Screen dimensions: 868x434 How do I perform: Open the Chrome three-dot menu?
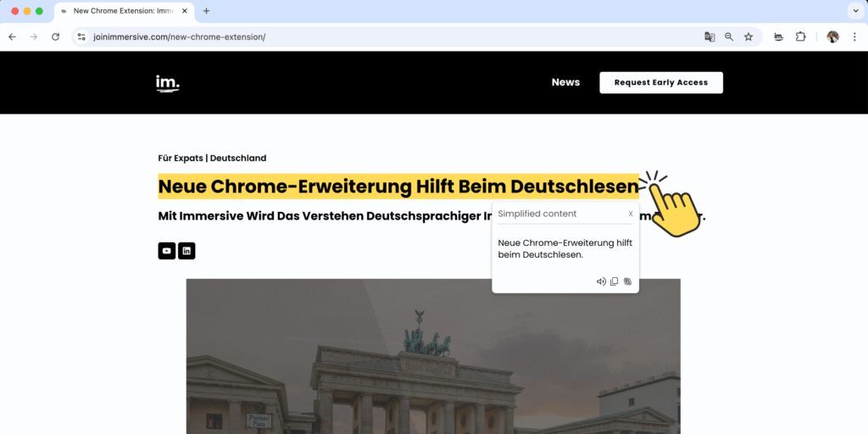[855, 36]
